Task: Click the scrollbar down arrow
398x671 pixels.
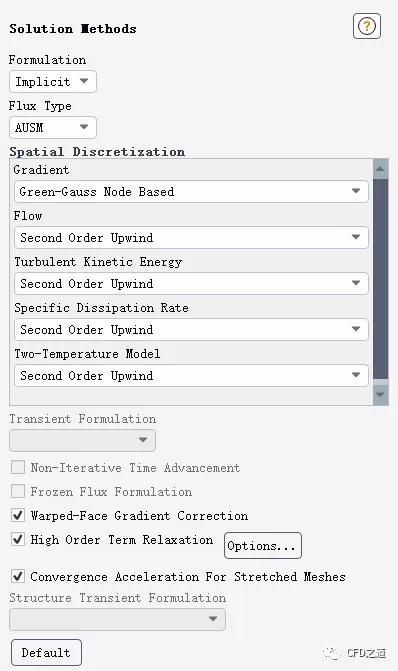Action: click(x=380, y=394)
